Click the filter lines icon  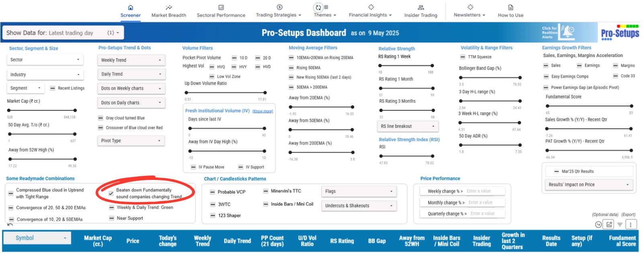620,224
